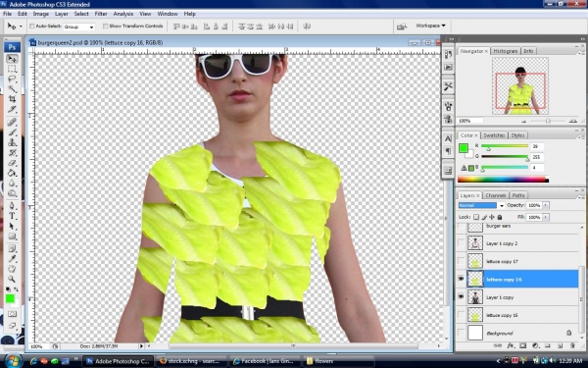Select the Magic Wand tool
Viewport: 588px width, 368px height.
12,88
